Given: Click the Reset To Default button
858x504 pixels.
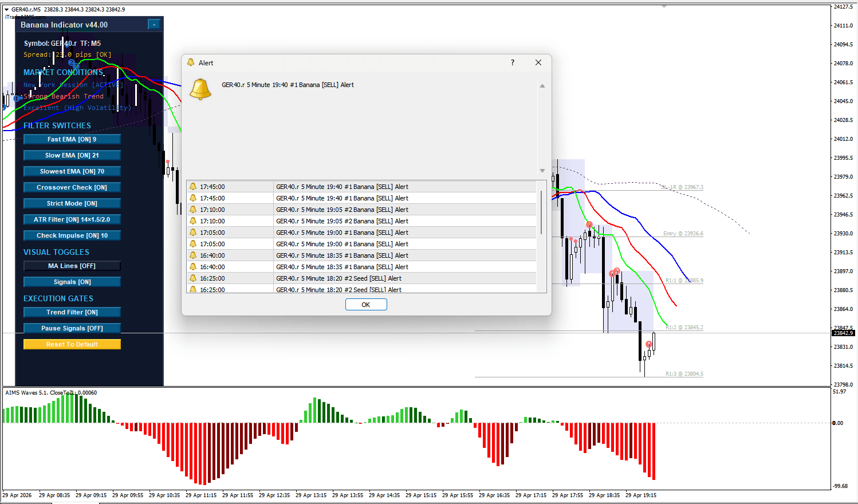Looking at the screenshot, I should (x=72, y=344).
